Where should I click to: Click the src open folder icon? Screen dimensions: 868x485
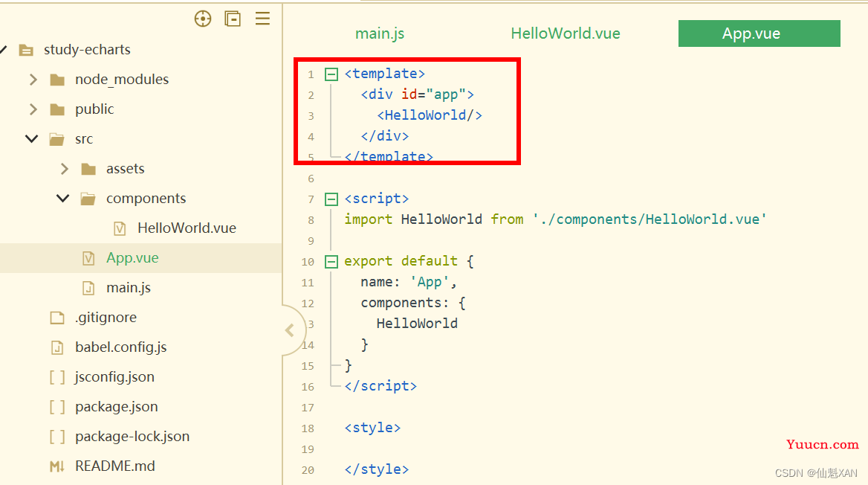click(57, 139)
